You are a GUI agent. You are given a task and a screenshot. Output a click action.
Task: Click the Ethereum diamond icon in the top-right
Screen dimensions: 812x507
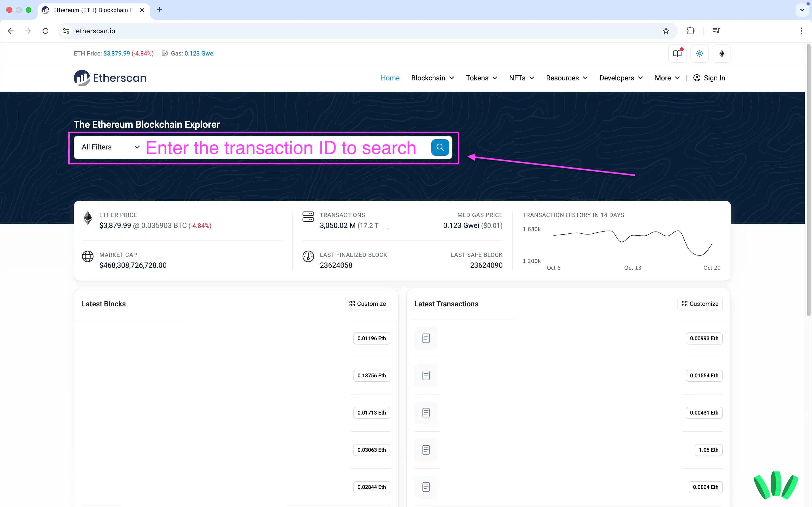click(722, 53)
